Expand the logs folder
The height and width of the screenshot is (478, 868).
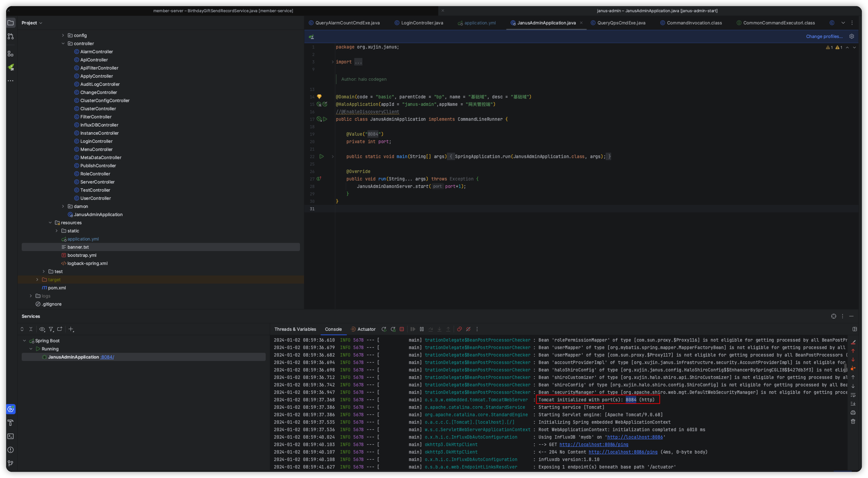pos(31,296)
